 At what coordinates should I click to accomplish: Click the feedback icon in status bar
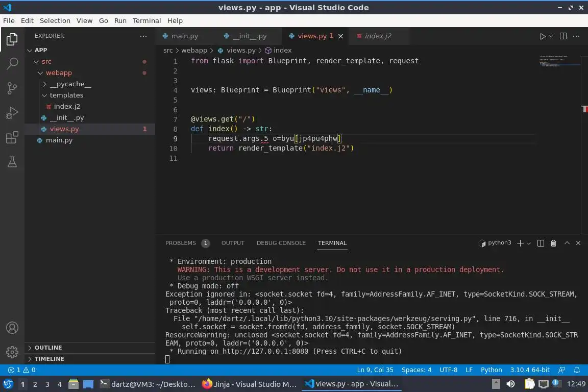coord(561,370)
